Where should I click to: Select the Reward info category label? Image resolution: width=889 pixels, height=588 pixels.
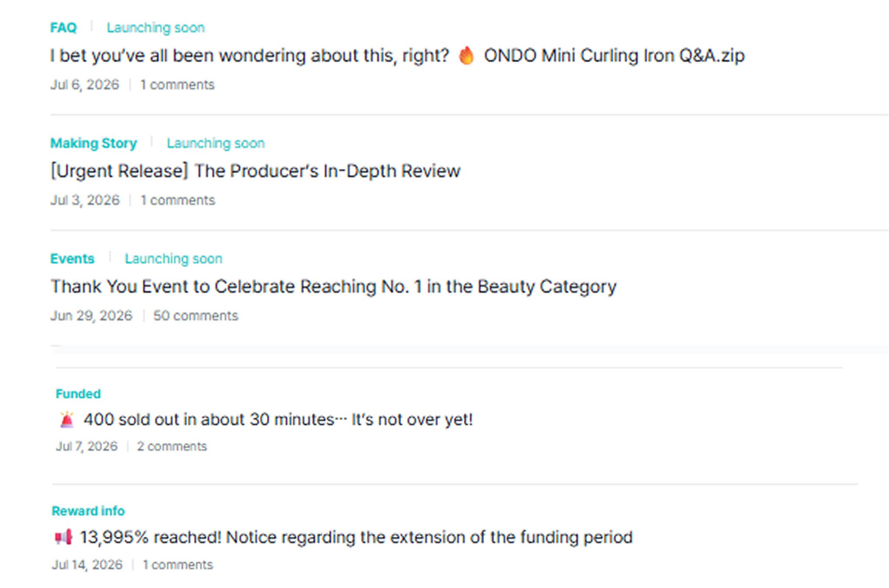point(88,511)
